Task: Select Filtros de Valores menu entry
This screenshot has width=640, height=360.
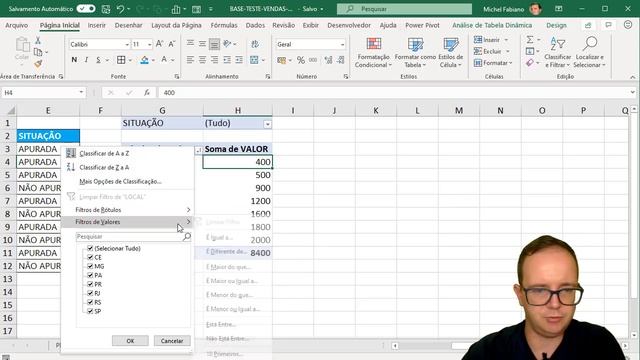Action: click(128, 222)
